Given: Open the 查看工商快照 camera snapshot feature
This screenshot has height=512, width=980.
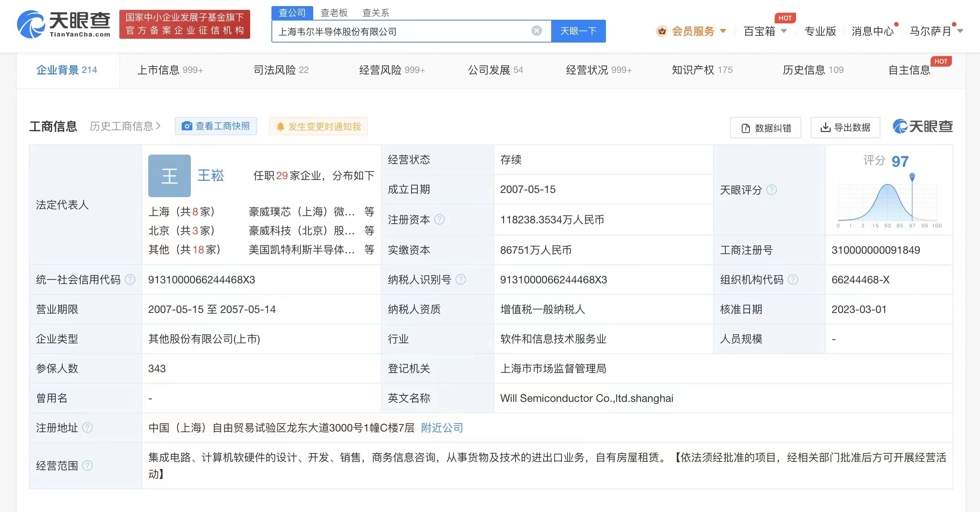Looking at the screenshot, I should [216, 126].
